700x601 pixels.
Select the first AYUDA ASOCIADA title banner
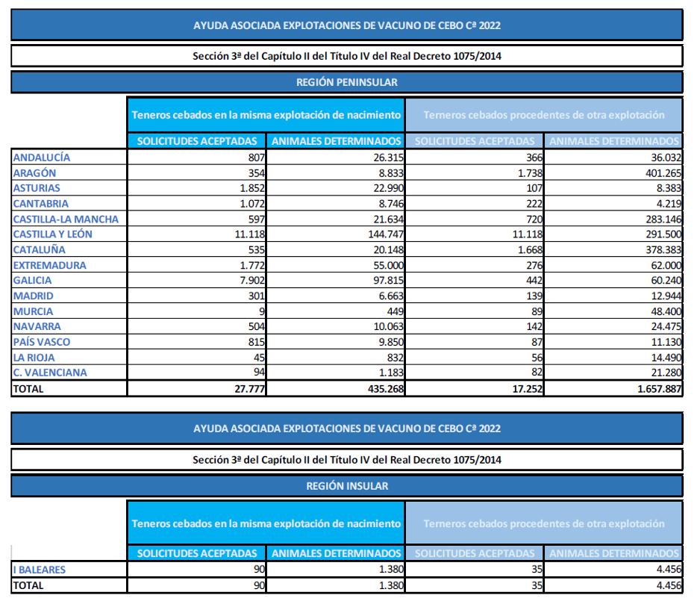(347, 25)
